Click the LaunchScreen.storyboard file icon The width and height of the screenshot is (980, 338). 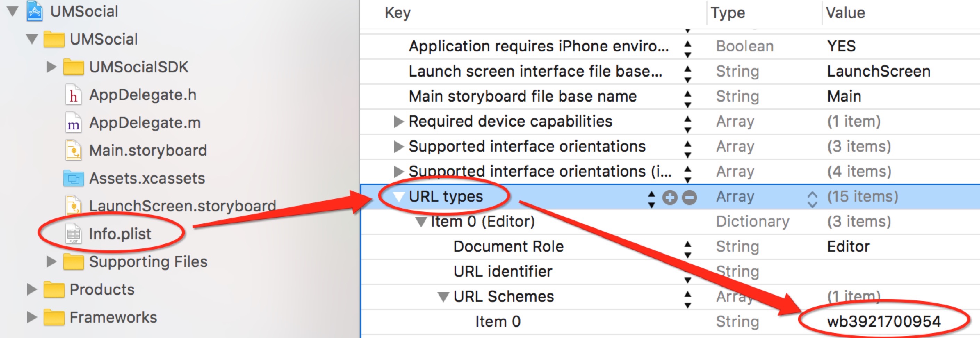[x=73, y=206]
